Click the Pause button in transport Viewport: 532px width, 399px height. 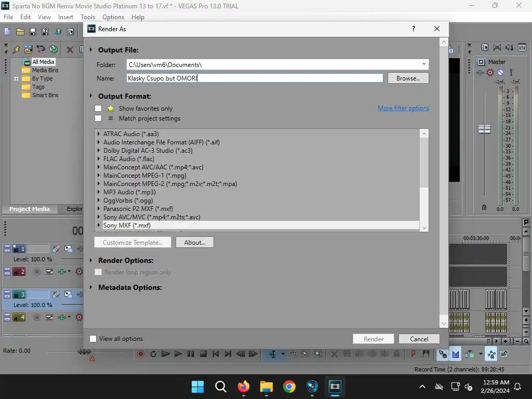pos(191,354)
